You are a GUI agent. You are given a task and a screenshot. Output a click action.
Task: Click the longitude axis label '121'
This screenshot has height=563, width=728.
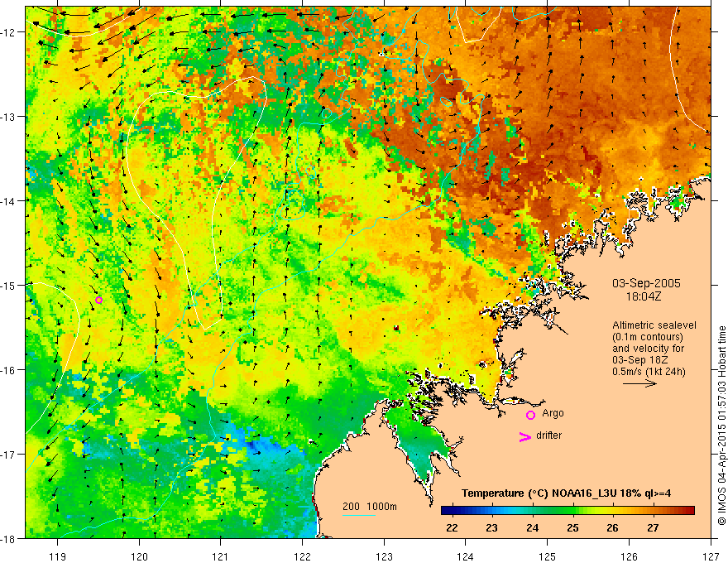pyautogui.click(x=221, y=556)
